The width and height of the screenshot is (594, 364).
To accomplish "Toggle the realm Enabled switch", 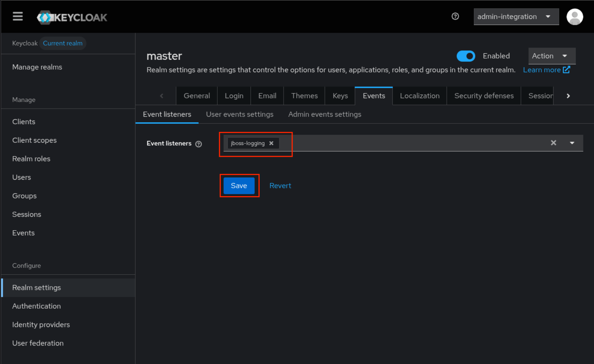I will click(x=466, y=56).
